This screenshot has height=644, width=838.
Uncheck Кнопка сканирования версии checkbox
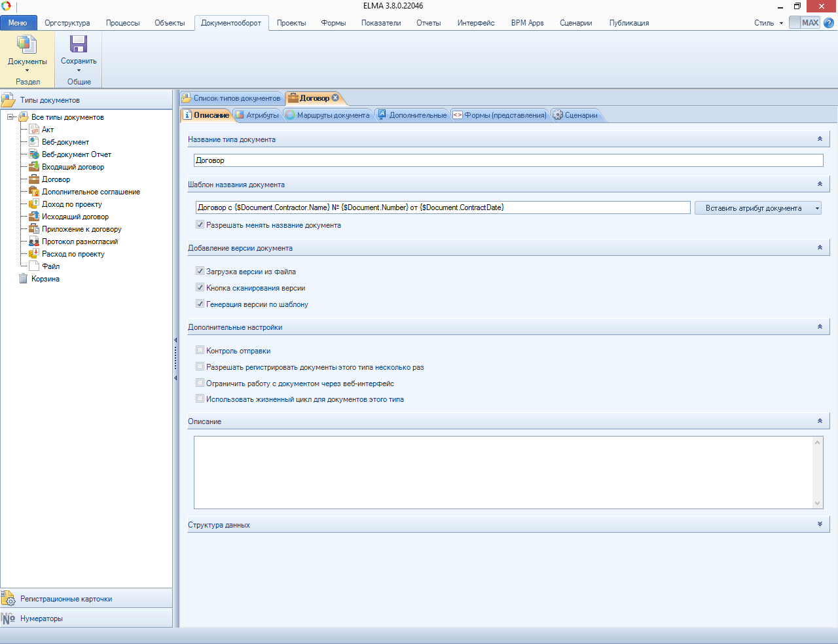pyautogui.click(x=200, y=288)
